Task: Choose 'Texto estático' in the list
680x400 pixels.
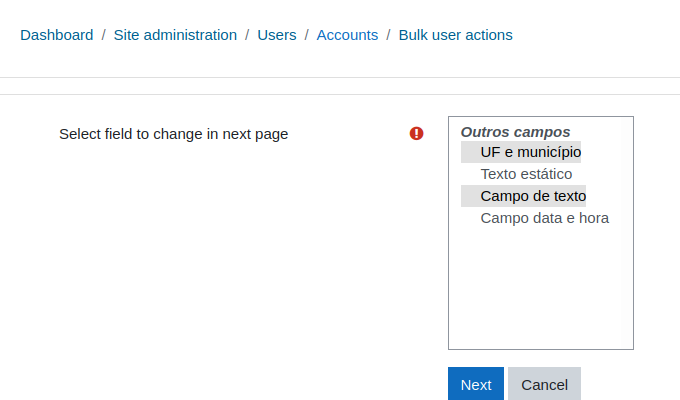Action: [x=526, y=174]
